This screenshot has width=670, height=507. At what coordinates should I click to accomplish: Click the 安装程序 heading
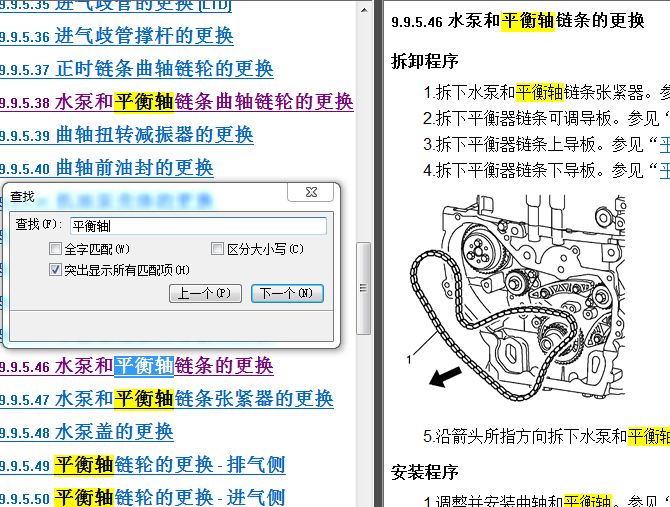click(x=425, y=472)
